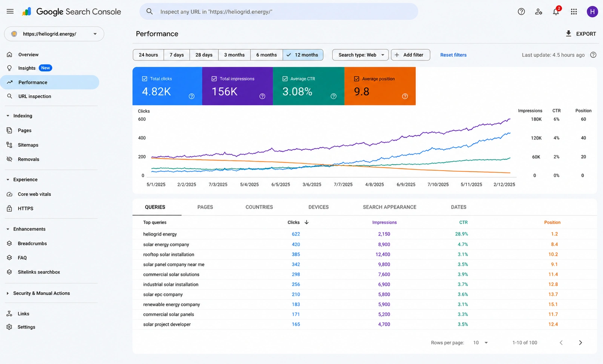Click help icon on Average position card
603x364 pixels.
(x=405, y=96)
